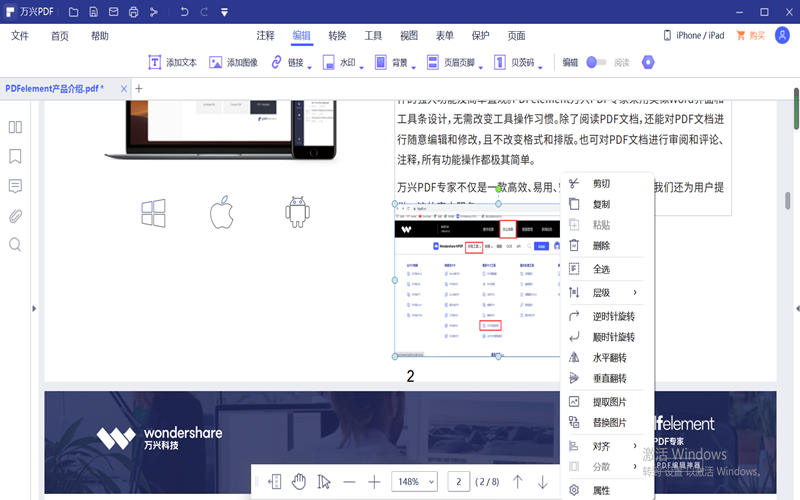
Task: Click the print icon in title bar
Action: (132, 12)
